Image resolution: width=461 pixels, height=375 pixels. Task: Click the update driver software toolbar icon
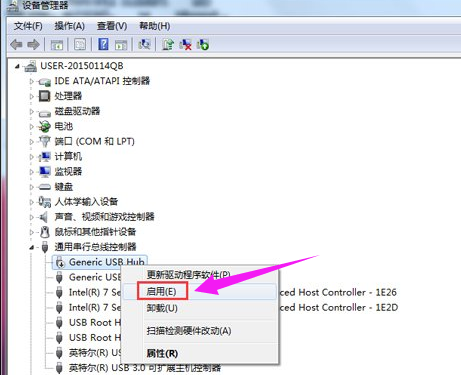168,44
